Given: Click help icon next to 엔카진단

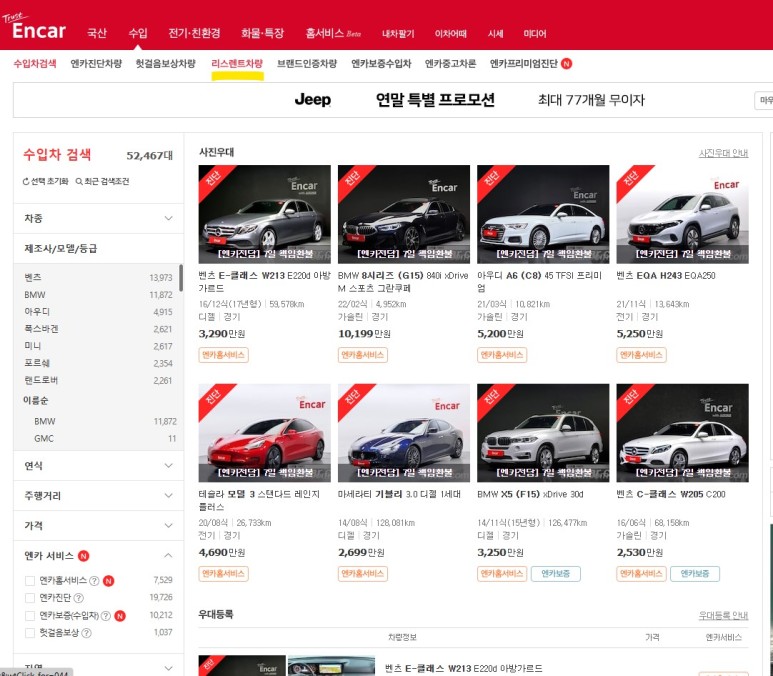Looking at the screenshot, I should click(78, 598).
